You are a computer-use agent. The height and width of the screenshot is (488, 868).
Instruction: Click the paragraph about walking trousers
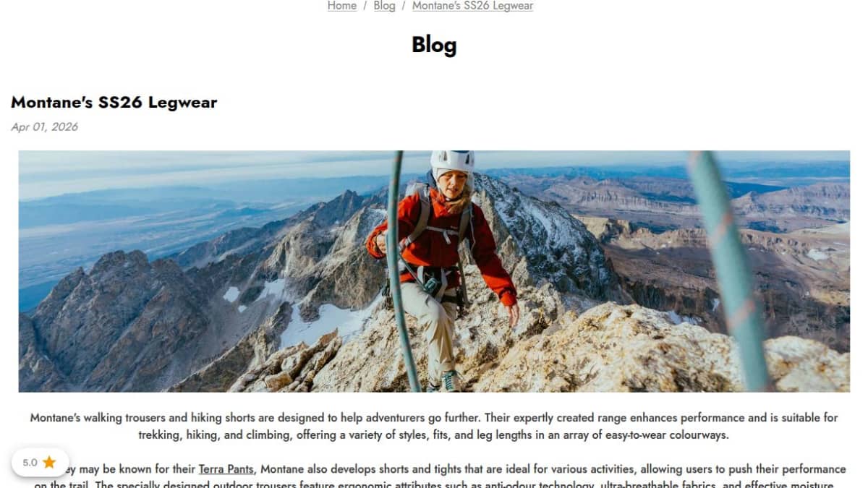[x=434, y=427]
